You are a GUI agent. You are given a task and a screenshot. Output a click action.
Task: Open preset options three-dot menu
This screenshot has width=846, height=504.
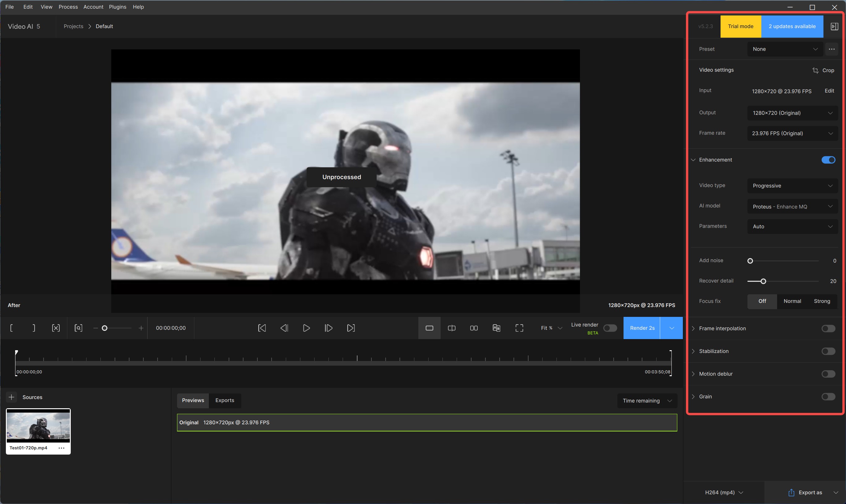click(x=831, y=49)
